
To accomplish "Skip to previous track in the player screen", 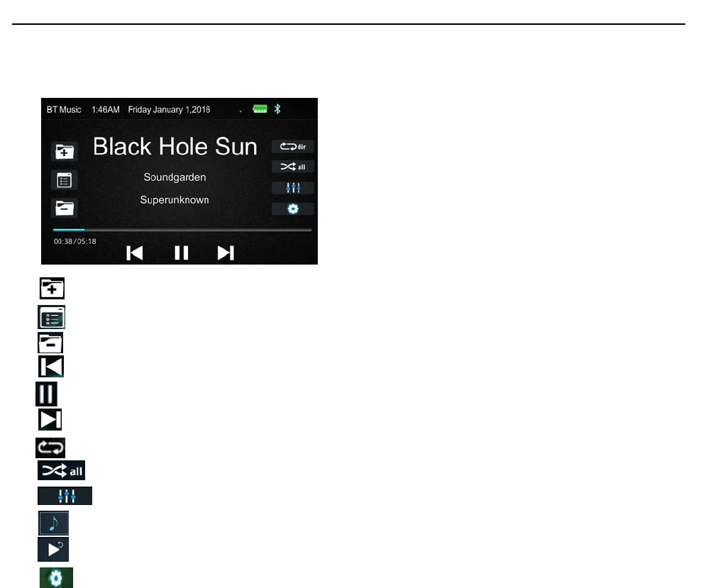I will (135, 253).
